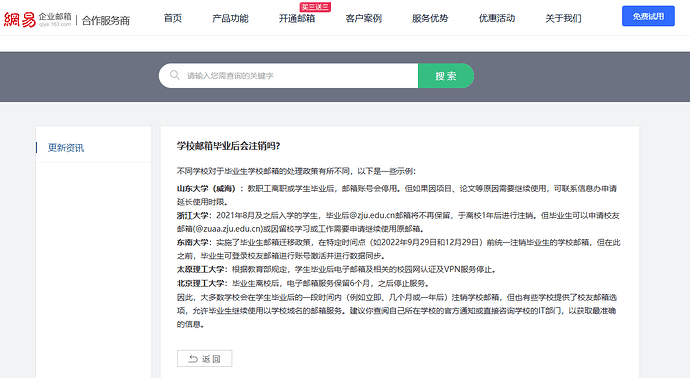Image resolution: width=690 pixels, height=378 pixels.
Task: Select the 服务优势 navigation item
Action: [x=430, y=18]
